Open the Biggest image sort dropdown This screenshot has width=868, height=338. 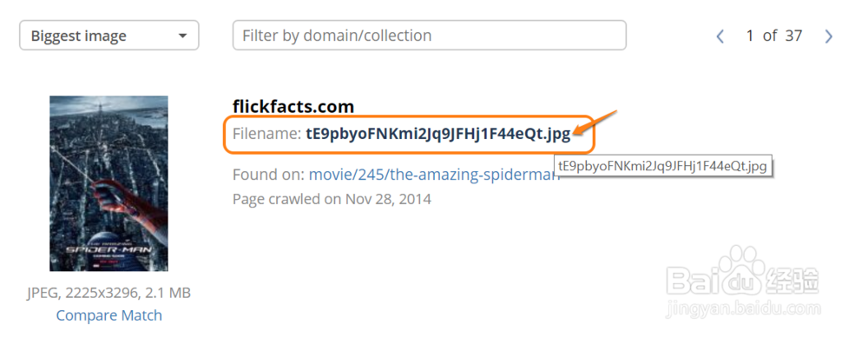[109, 36]
